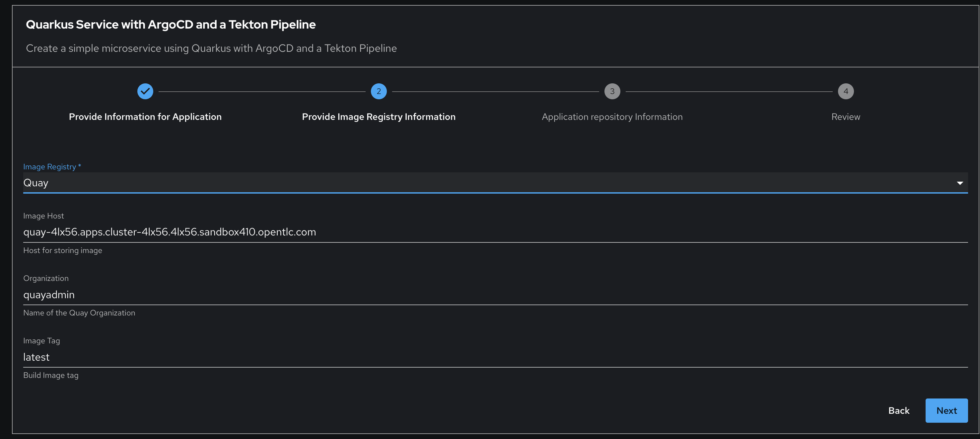Select step 2 circle in the stepper

pyautogui.click(x=379, y=91)
